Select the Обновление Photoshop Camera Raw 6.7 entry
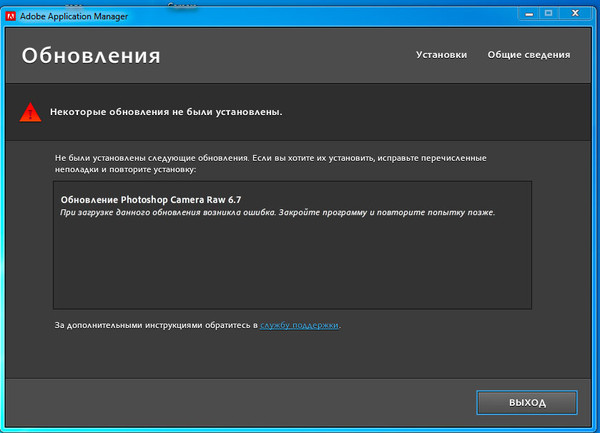 point(151,200)
